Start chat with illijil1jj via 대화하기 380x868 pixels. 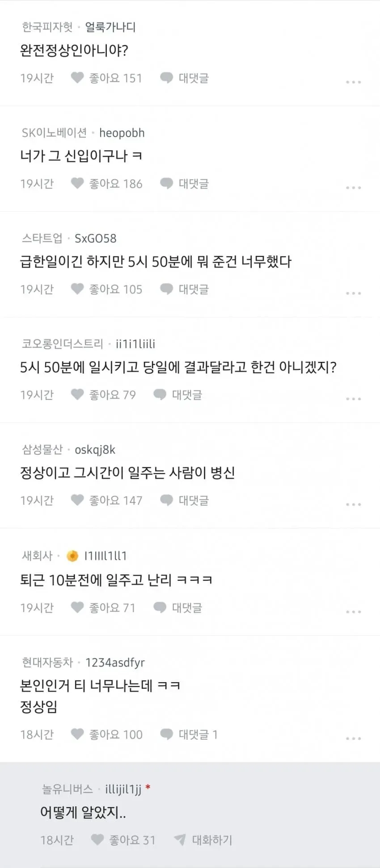pyautogui.click(x=203, y=840)
